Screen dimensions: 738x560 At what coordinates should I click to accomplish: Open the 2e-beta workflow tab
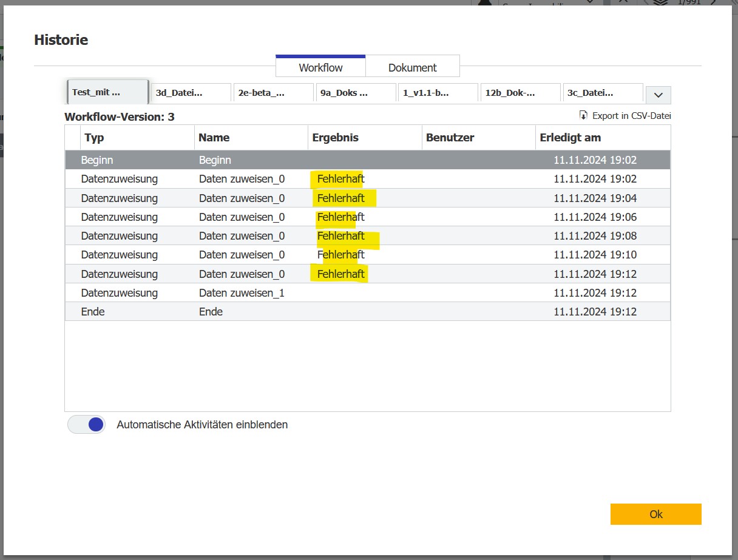[x=273, y=93]
